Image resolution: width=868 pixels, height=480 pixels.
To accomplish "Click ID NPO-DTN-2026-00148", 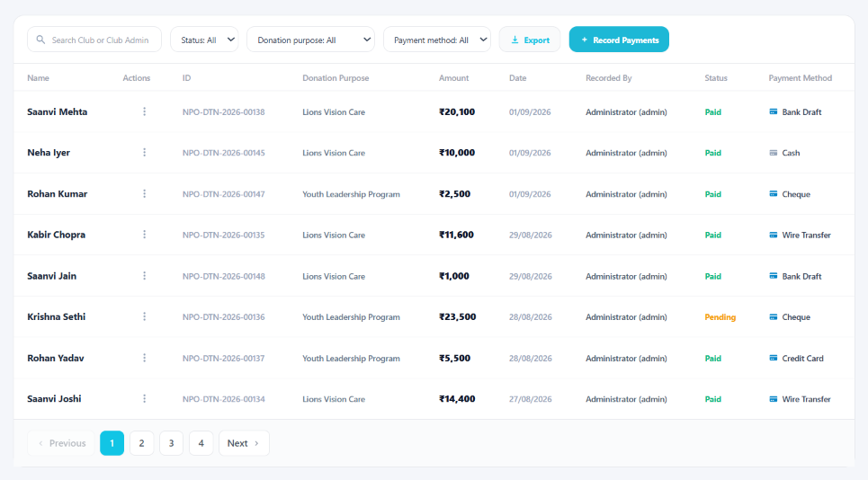I will (x=224, y=276).
